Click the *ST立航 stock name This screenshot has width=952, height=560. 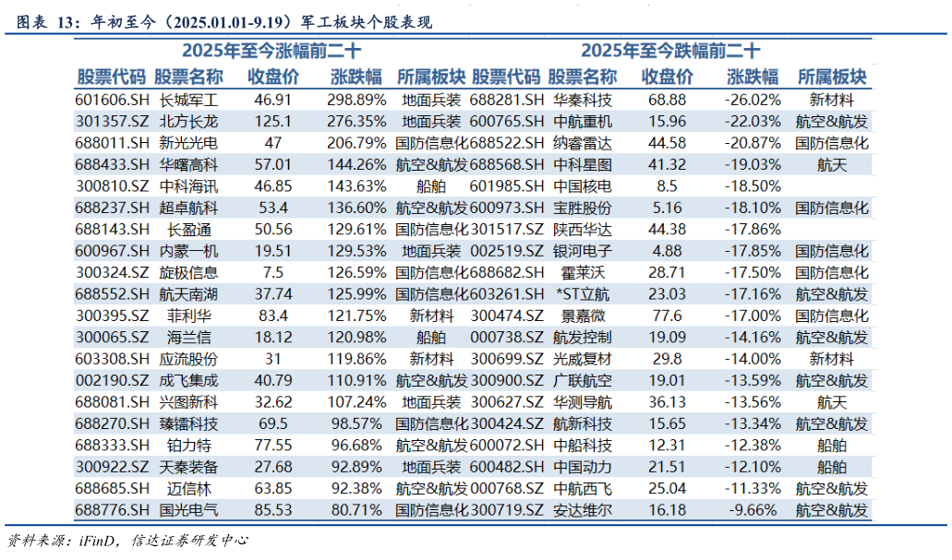tap(582, 294)
